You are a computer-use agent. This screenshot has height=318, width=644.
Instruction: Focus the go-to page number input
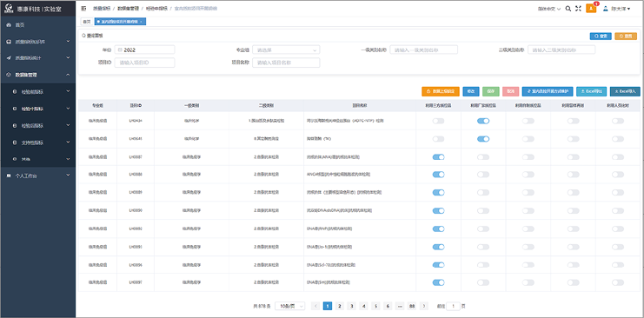click(x=453, y=306)
